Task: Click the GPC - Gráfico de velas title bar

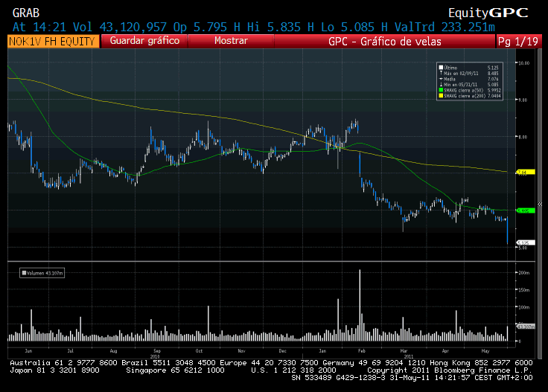Action: pyautogui.click(x=384, y=42)
